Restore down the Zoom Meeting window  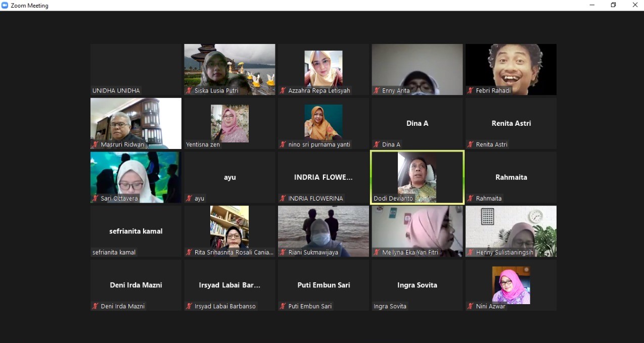[x=613, y=5]
